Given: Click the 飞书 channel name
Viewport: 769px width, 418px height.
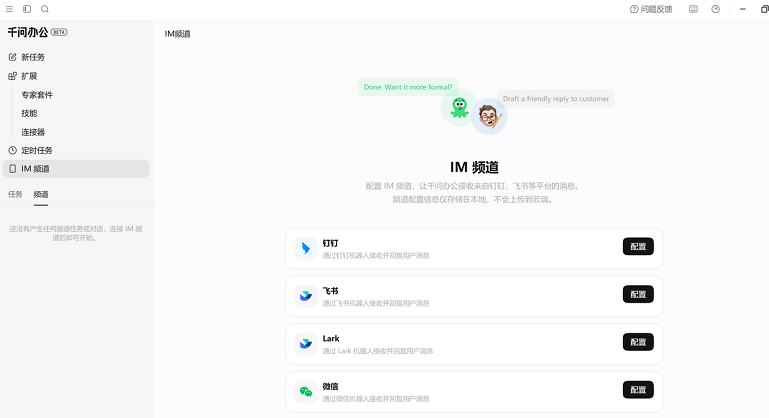Looking at the screenshot, I should pos(330,291).
